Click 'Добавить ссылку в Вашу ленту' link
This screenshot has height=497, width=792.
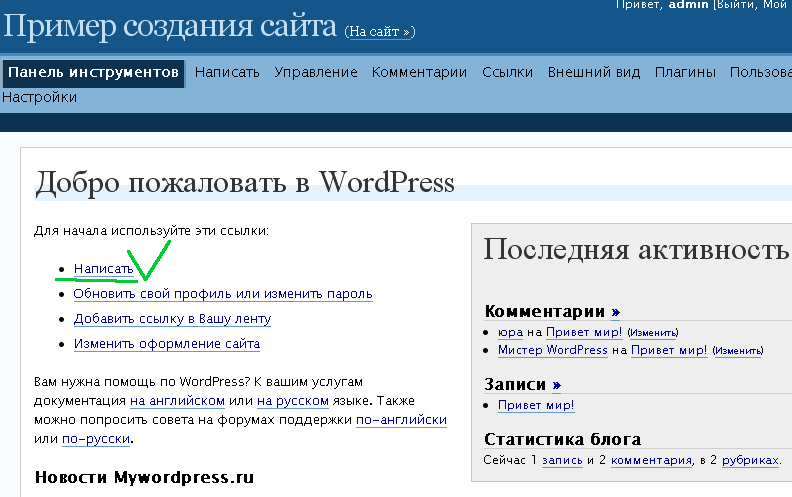tap(172, 319)
